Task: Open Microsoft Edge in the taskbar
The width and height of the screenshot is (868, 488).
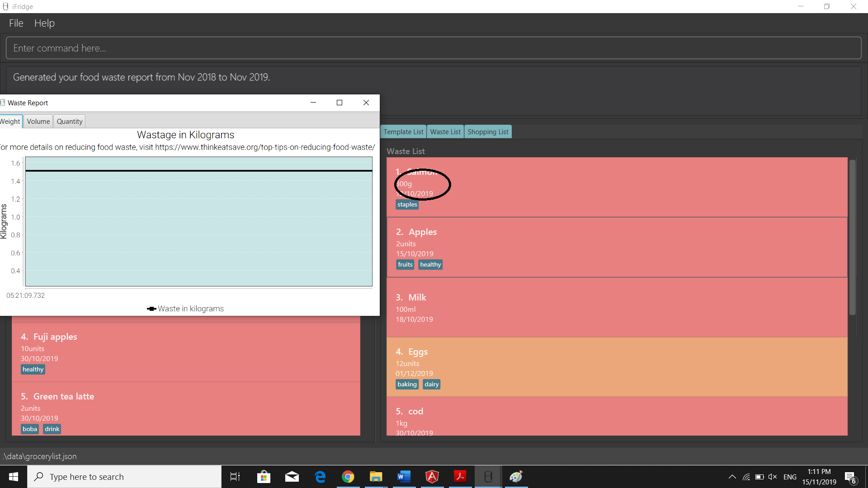Action: (x=320, y=477)
